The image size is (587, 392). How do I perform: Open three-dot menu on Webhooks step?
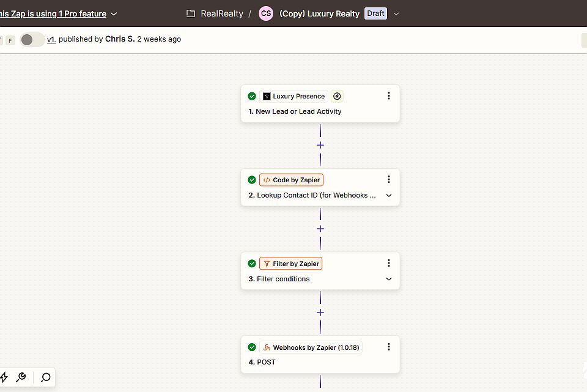[389, 347]
